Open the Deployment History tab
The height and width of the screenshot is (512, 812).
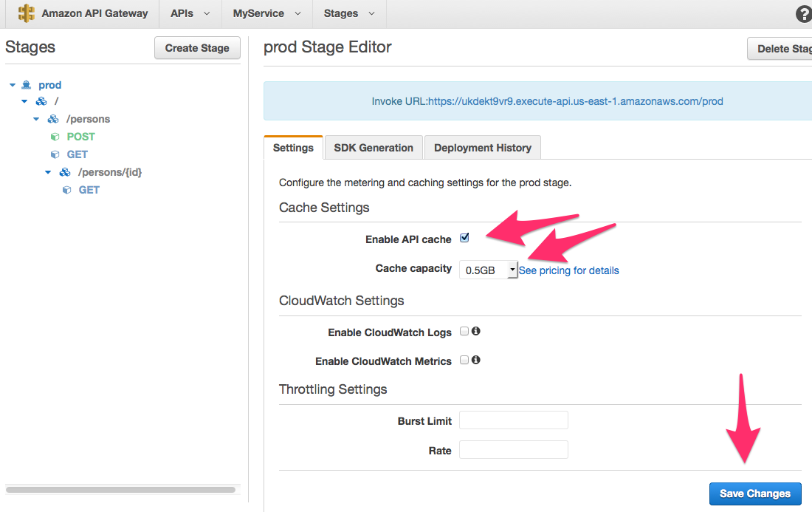point(483,148)
